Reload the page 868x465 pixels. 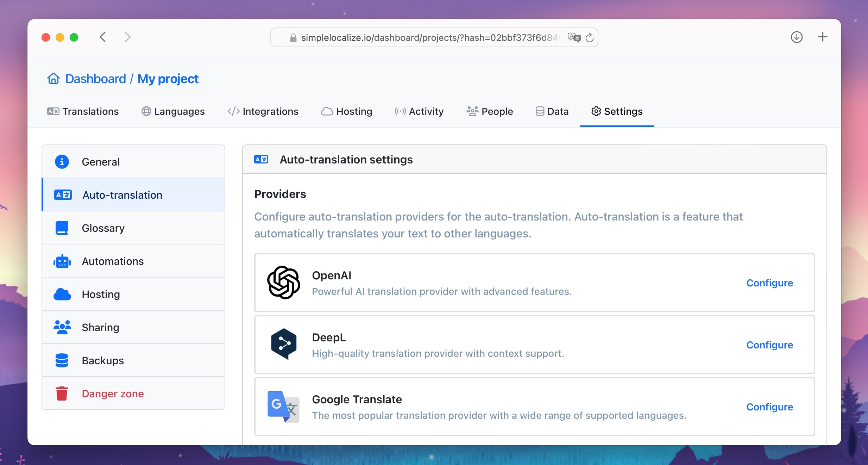click(x=590, y=37)
